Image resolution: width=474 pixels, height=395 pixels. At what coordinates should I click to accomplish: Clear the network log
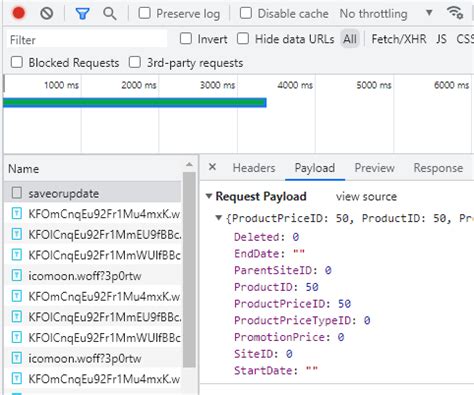click(x=47, y=13)
